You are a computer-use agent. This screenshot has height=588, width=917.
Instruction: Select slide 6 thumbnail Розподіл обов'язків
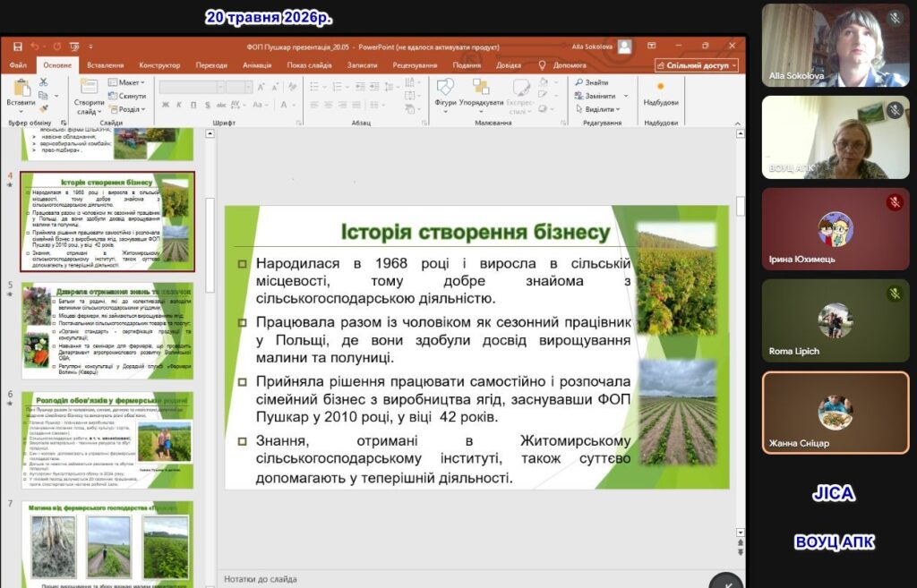107,439
